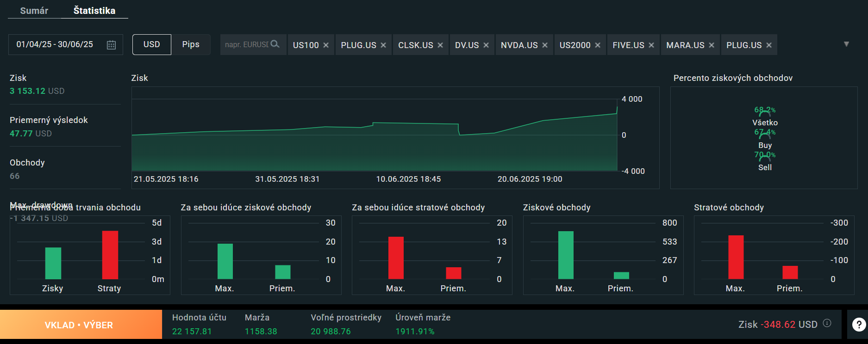Remove the DV.US filter tag
The height and width of the screenshot is (344, 868).
(486, 45)
